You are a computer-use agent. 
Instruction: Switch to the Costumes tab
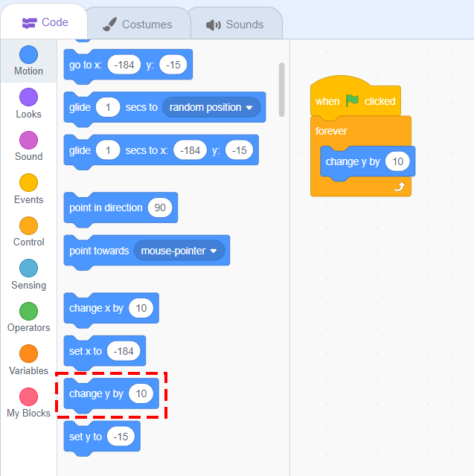pos(138,25)
